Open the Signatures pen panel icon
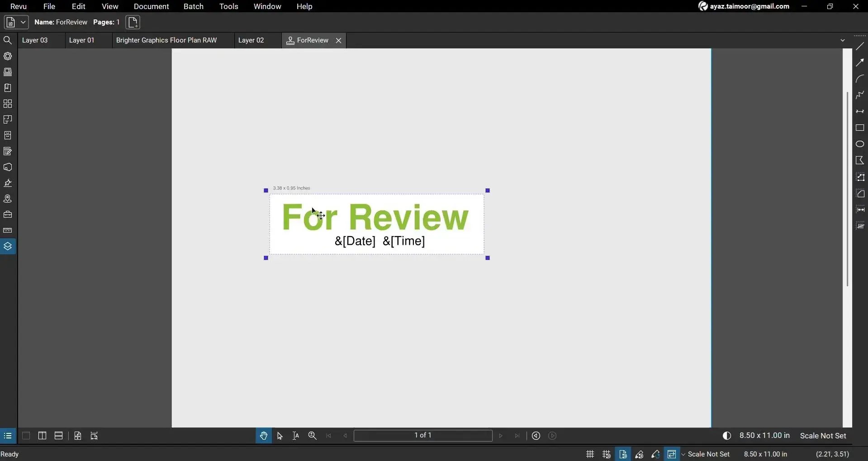868x461 pixels. point(8,183)
